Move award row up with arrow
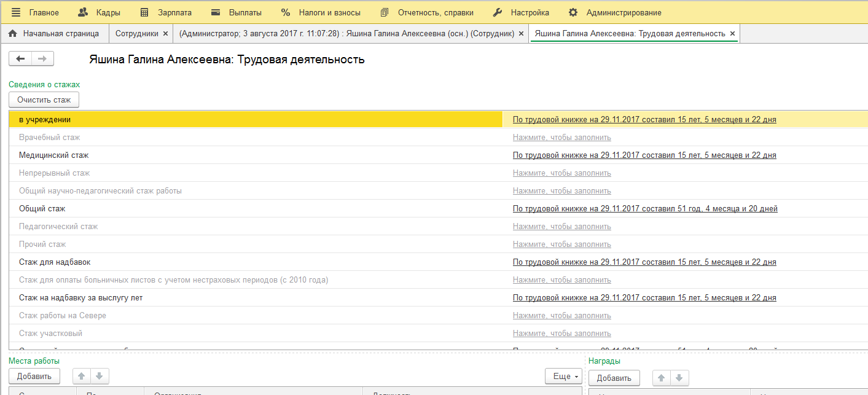Image resolution: width=868 pixels, height=395 pixels. [x=662, y=377]
